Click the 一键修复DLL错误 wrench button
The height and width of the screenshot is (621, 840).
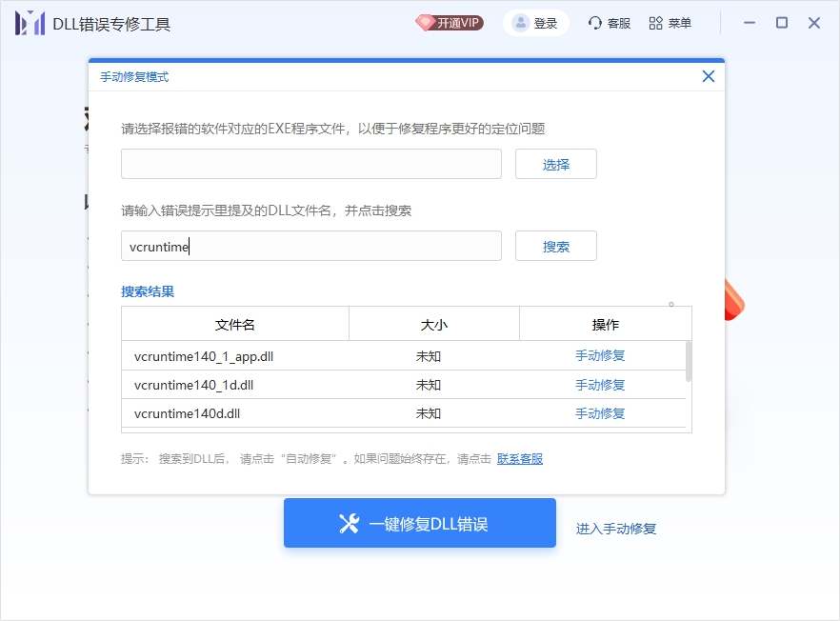(x=419, y=523)
